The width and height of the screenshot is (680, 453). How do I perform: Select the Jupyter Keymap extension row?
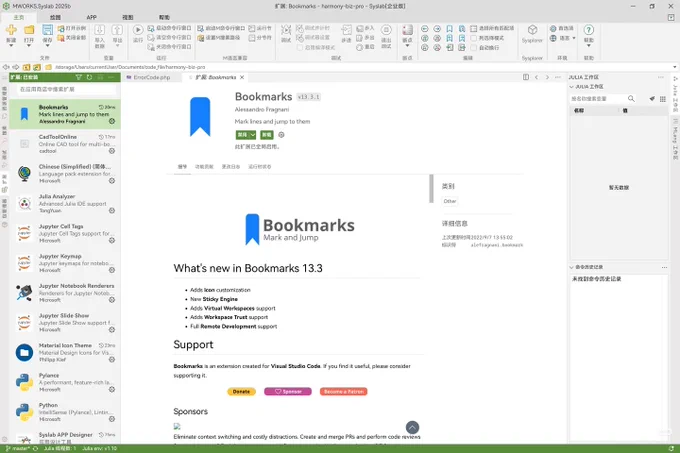pyautogui.click(x=65, y=263)
